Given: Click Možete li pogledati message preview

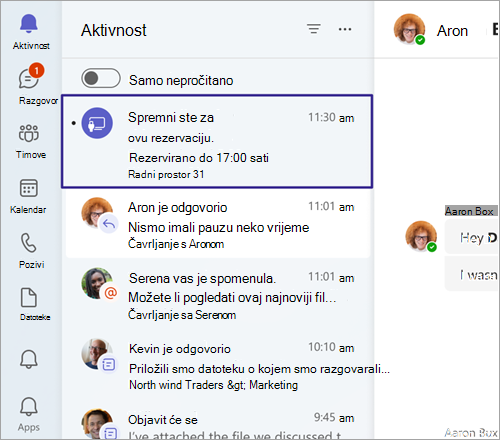Looking at the screenshot, I should pyautogui.click(x=232, y=298).
